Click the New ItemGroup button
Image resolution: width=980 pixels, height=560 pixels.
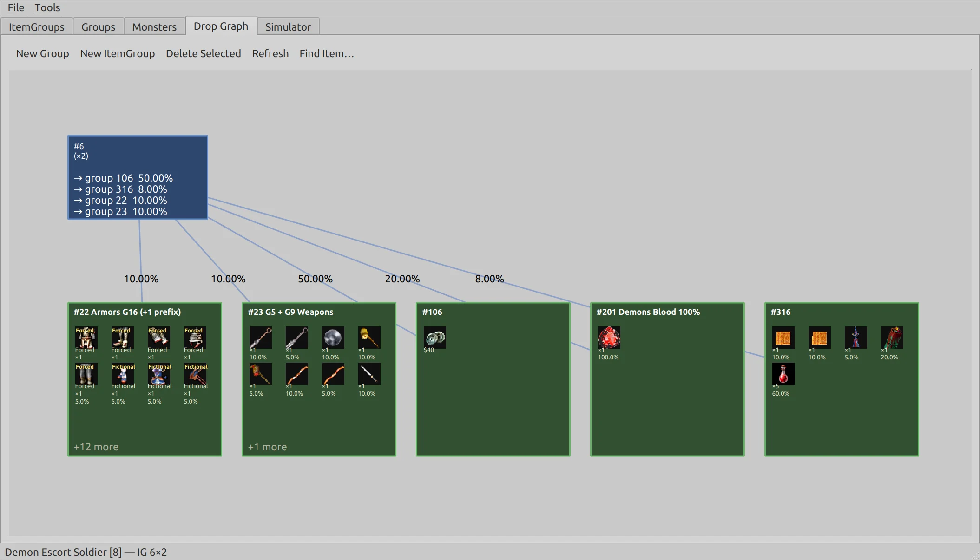[x=118, y=53]
